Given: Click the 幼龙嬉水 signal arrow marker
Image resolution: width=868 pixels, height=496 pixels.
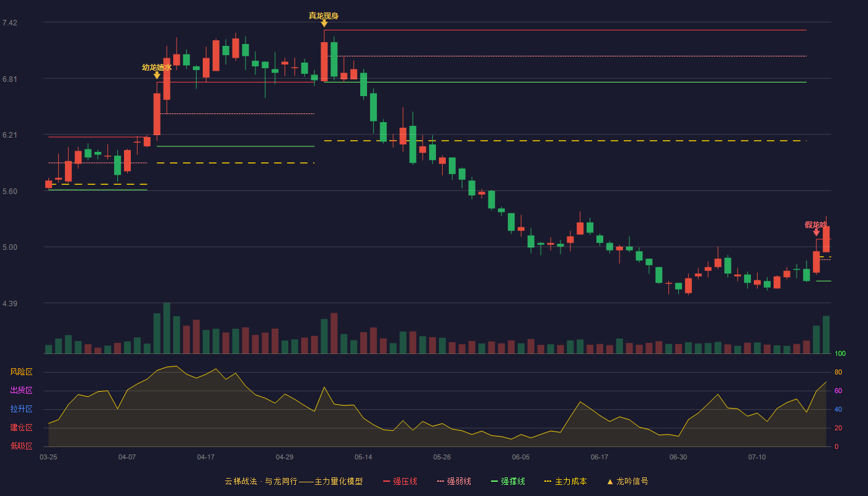Looking at the screenshot, I should (x=157, y=75).
